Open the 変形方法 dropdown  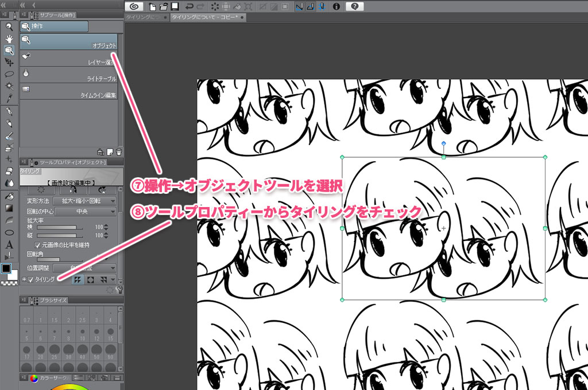(84, 201)
